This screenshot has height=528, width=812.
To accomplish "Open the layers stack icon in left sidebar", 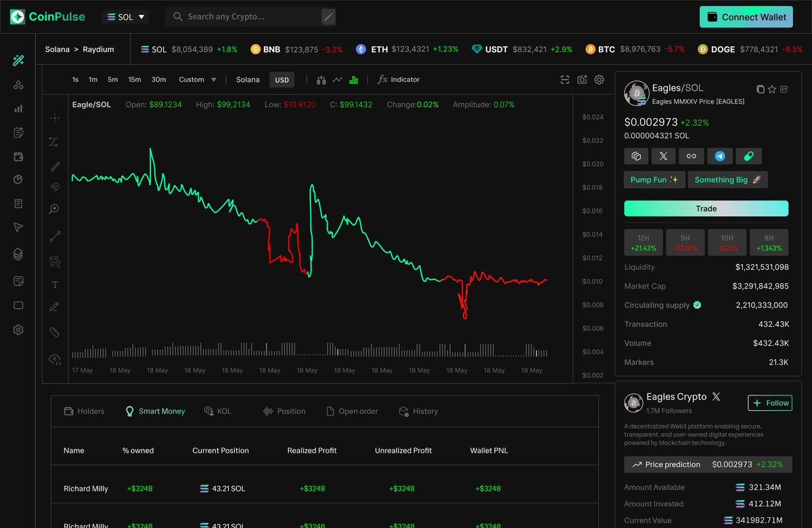I will click(18, 254).
